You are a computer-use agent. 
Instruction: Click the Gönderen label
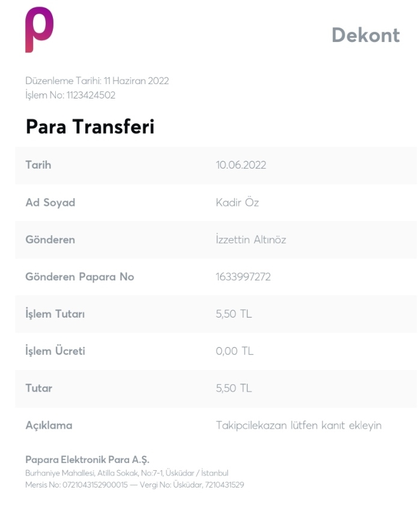tap(50, 240)
